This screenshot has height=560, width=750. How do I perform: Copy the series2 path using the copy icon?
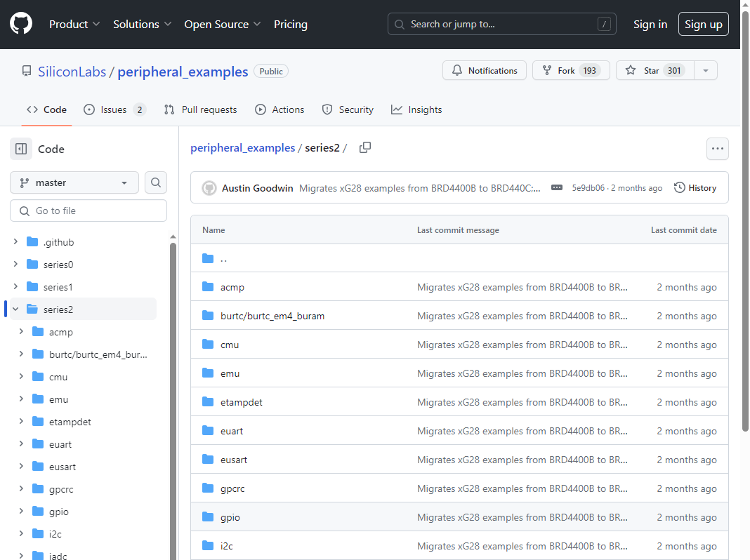coord(364,147)
